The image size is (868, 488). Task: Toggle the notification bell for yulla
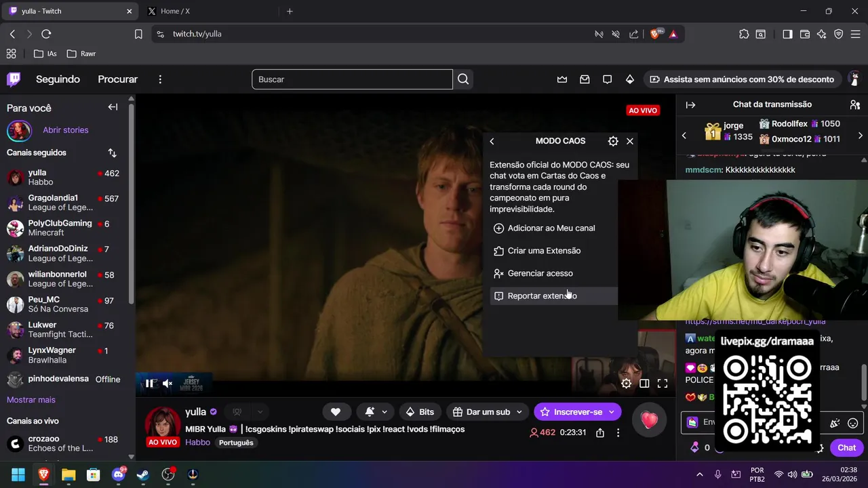(x=370, y=412)
